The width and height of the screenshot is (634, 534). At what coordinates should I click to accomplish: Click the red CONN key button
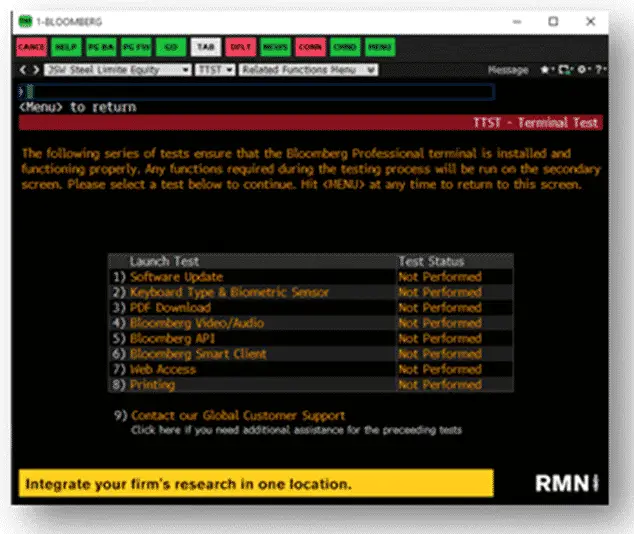310,47
